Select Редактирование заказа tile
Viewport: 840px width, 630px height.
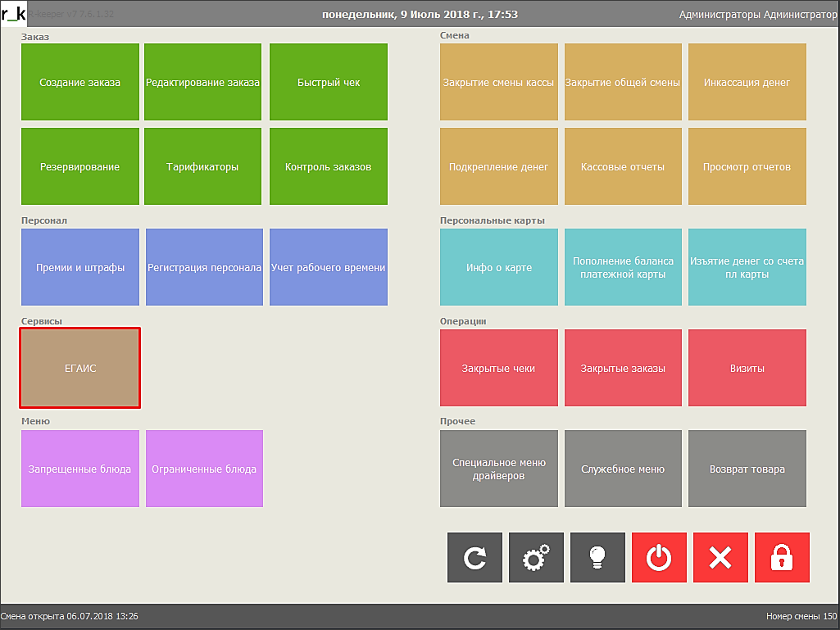coord(203,83)
